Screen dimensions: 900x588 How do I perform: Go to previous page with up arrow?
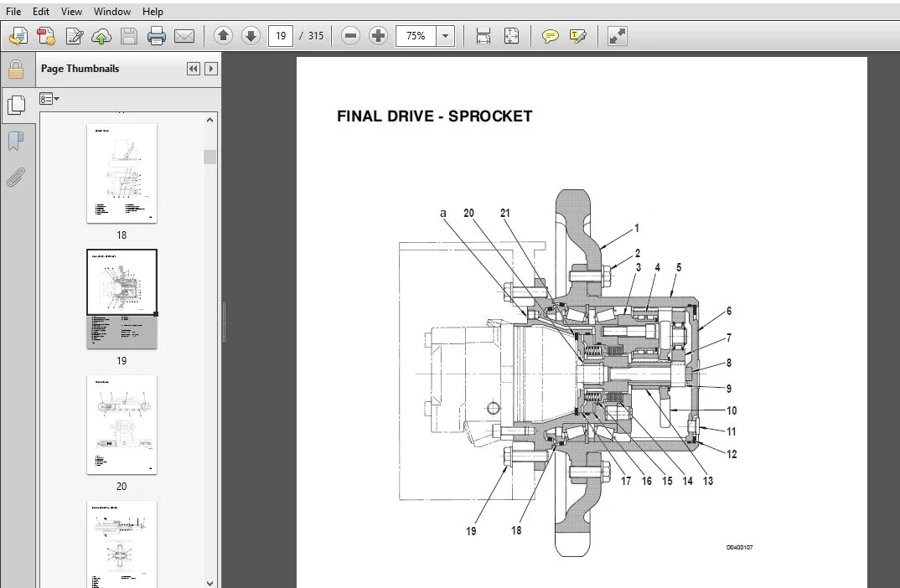pos(223,36)
